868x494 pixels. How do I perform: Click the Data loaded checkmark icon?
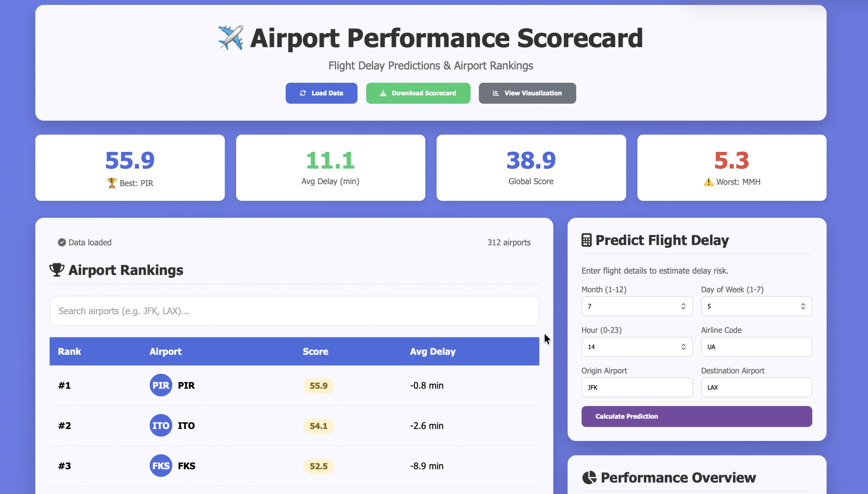click(x=62, y=243)
